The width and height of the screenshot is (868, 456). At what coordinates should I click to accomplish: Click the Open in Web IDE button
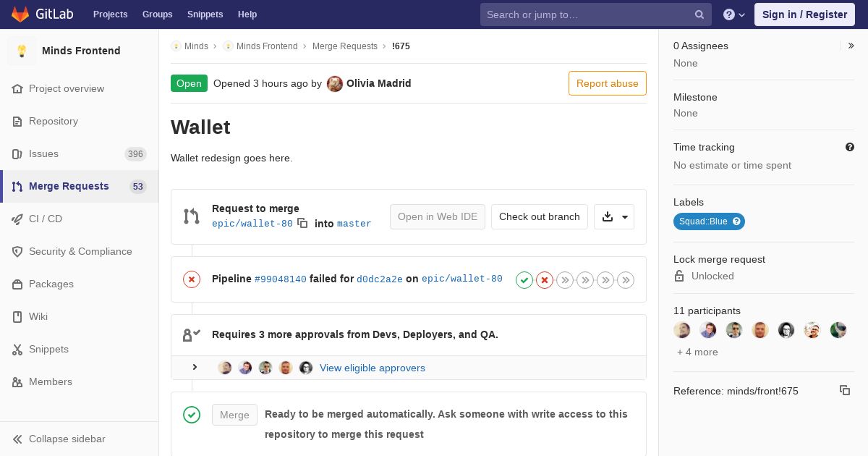coord(438,216)
